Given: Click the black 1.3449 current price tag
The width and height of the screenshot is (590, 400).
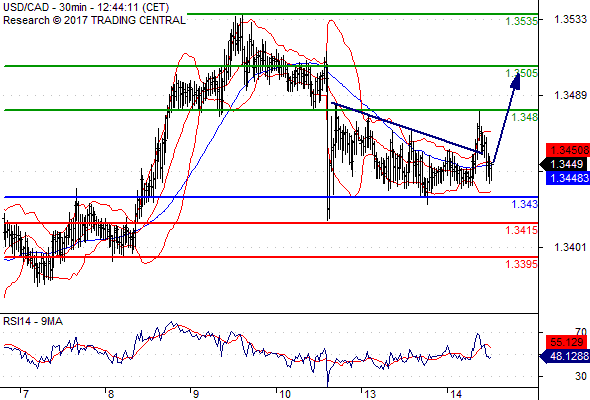Looking at the screenshot, I should tap(564, 164).
